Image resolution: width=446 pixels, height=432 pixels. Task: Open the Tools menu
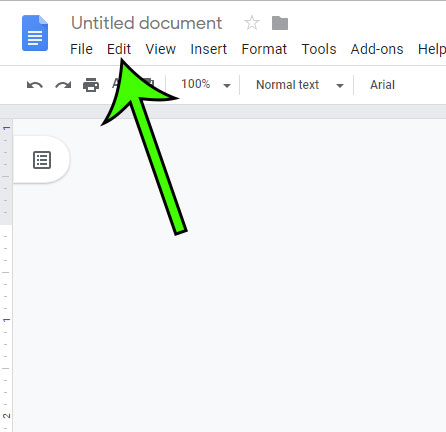click(319, 49)
